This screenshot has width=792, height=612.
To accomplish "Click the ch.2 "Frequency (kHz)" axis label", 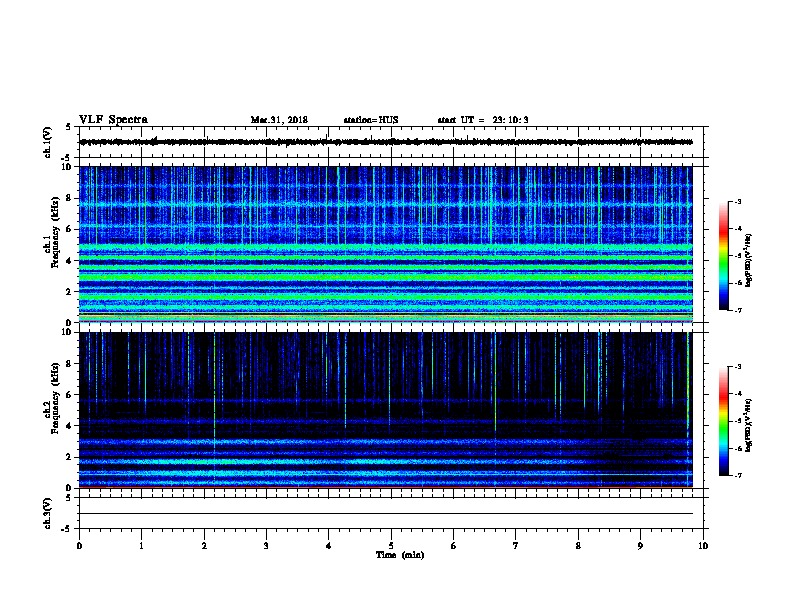I will [56, 397].
